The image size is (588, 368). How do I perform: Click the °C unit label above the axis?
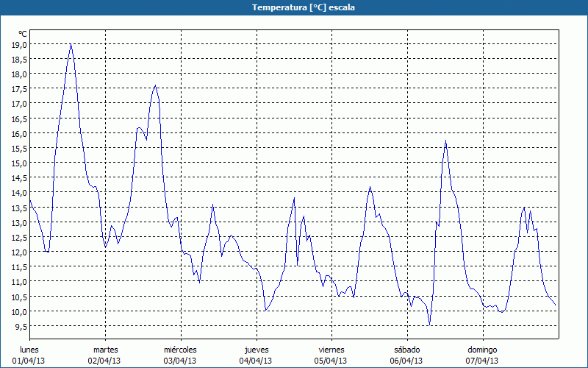(22, 34)
